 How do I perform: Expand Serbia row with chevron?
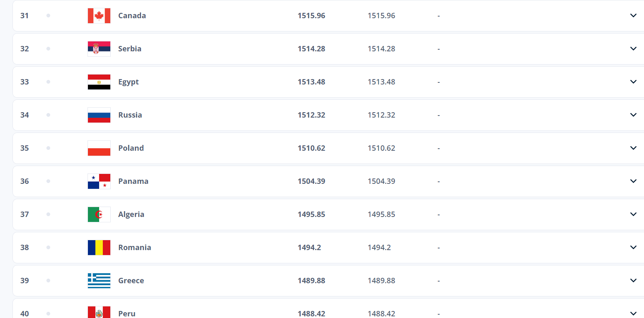pos(633,49)
